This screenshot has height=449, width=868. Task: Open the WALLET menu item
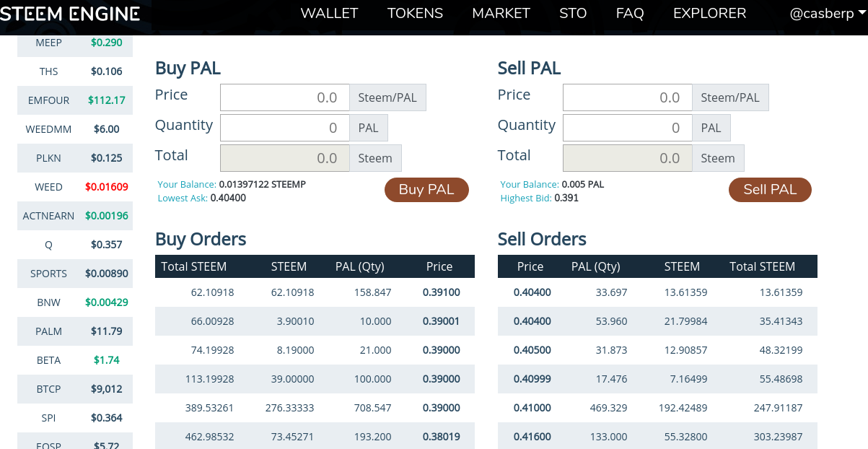(x=329, y=13)
